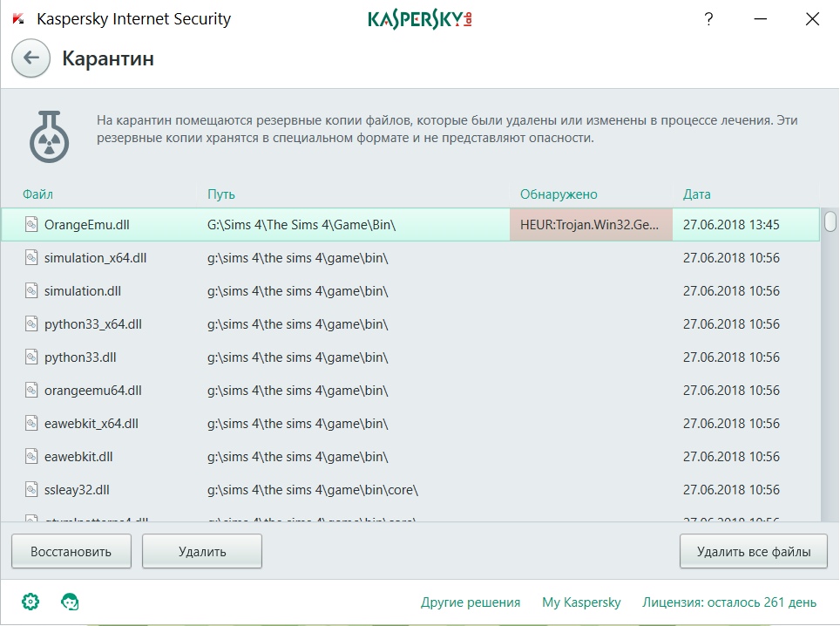Click the Удалить все файлы button
This screenshot has width=840, height=626.
click(x=754, y=551)
